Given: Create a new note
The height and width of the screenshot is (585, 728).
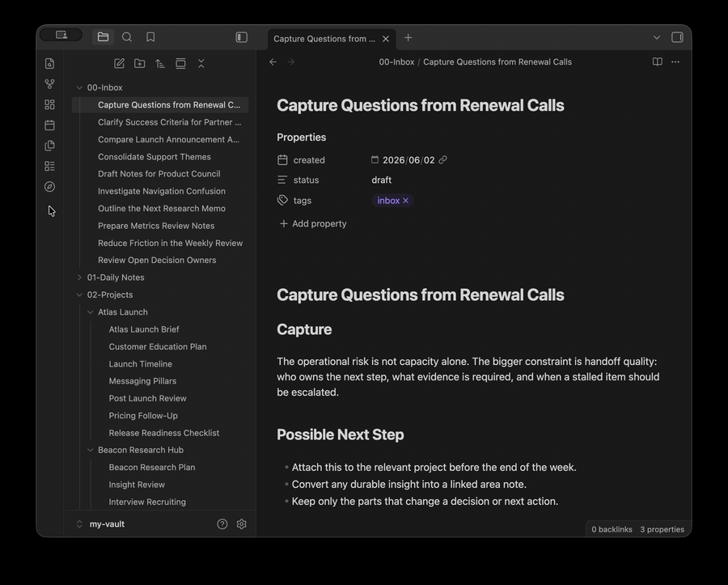Looking at the screenshot, I should click(x=120, y=64).
